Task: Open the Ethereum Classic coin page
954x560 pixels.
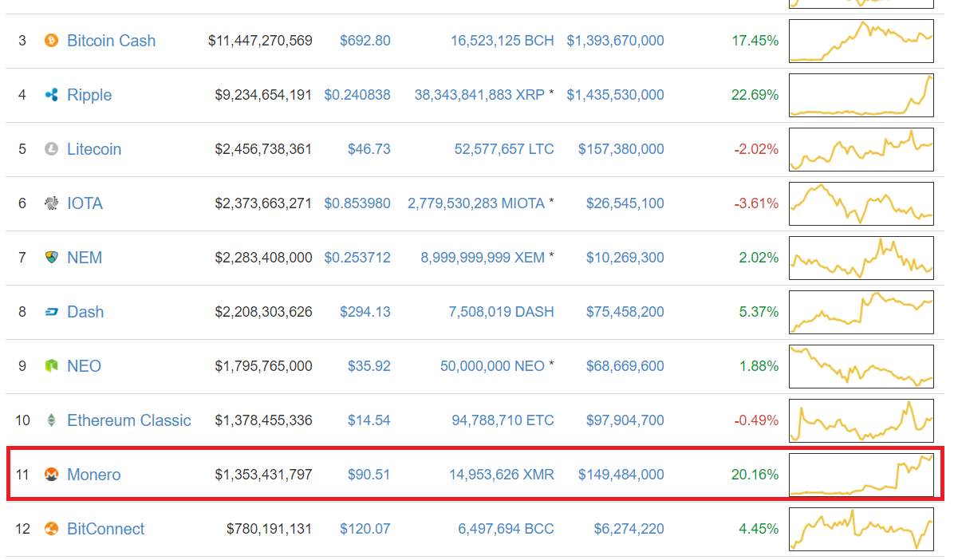Action: pyautogui.click(x=129, y=420)
